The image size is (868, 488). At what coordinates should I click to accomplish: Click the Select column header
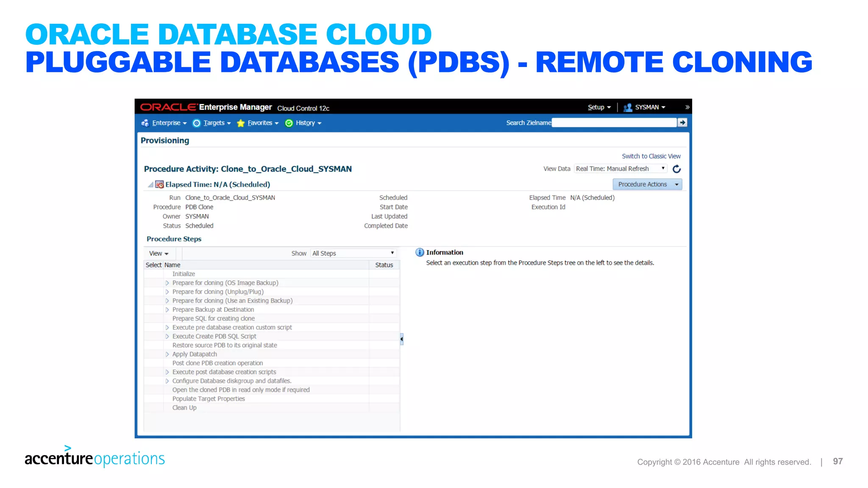pos(153,265)
